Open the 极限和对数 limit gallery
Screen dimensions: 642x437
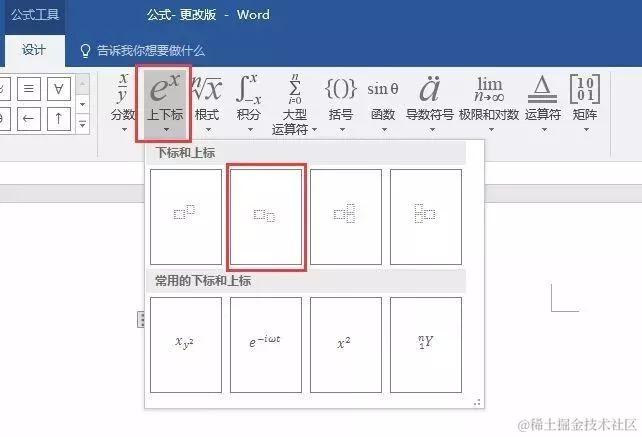coord(489,102)
